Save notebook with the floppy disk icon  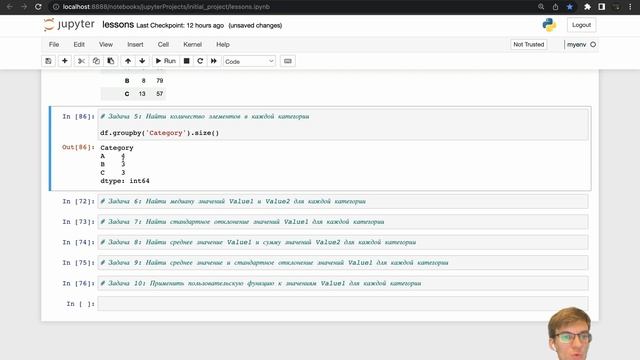coord(48,61)
